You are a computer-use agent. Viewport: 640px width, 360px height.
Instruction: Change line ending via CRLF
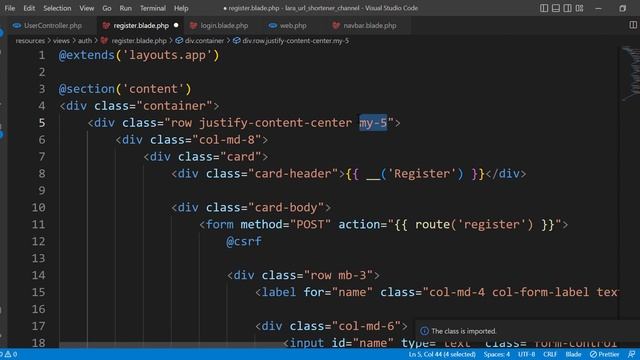[550, 354]
